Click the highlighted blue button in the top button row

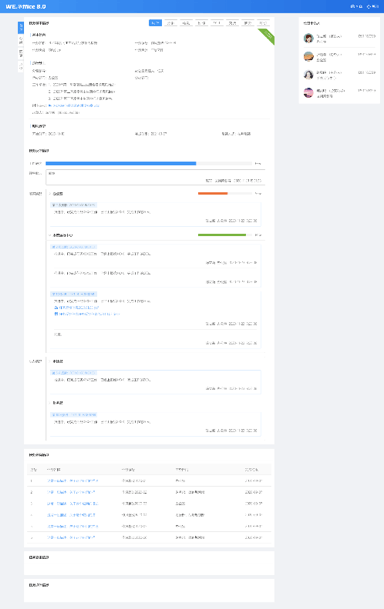click(155, 23)
